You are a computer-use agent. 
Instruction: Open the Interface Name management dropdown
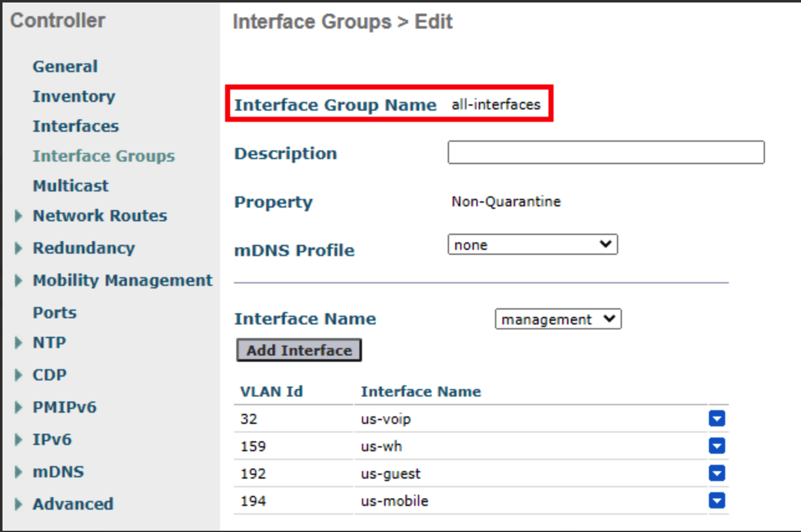[x=558, y=319]
